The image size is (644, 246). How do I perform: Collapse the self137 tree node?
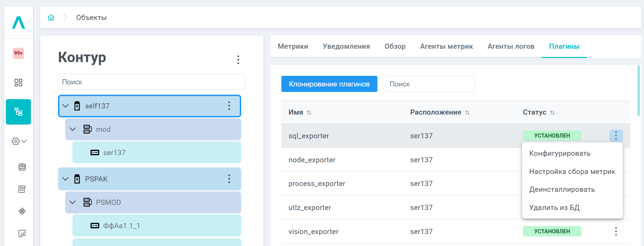[66, 106]
